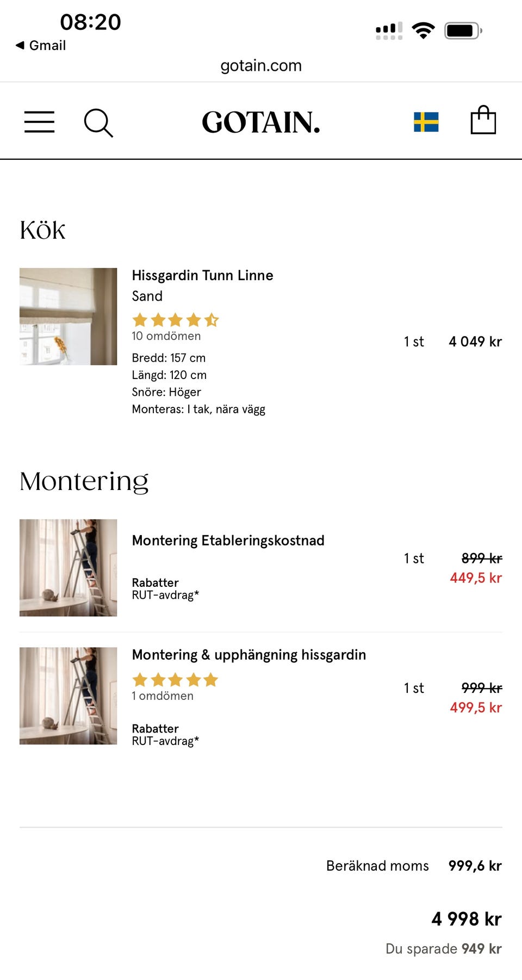The width and height of the screenshot is (522, 980).
Task: Tap the Wi-Fi indicator in the status bar
Action: tap(423, 30)
